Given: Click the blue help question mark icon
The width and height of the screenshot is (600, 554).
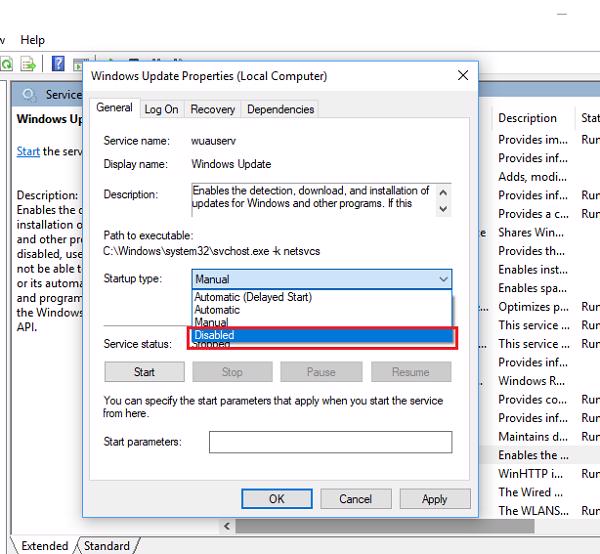Looking at the screenshot, I should [x=58, y=64].
